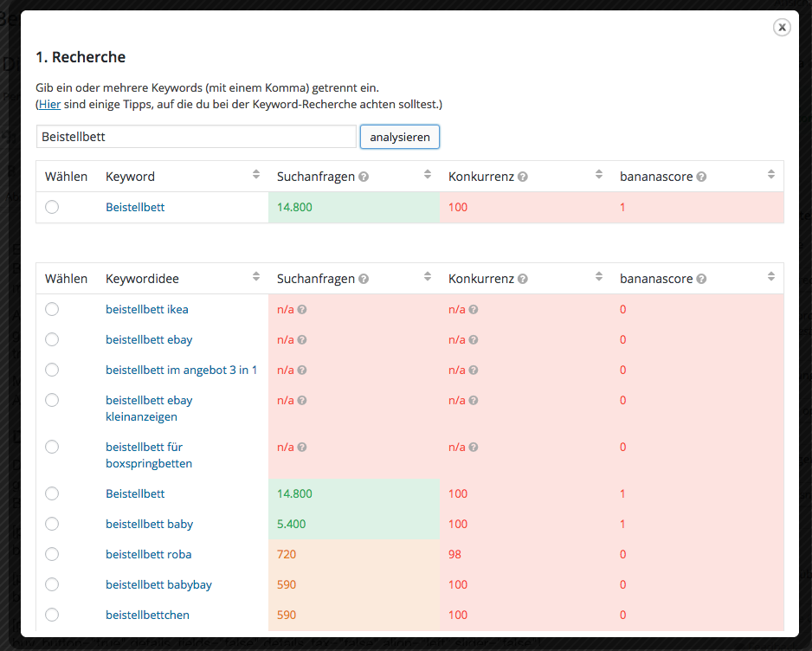Open the Hier tips link
Viewport: 812px width, 651px height.
[x=49, y=104]
